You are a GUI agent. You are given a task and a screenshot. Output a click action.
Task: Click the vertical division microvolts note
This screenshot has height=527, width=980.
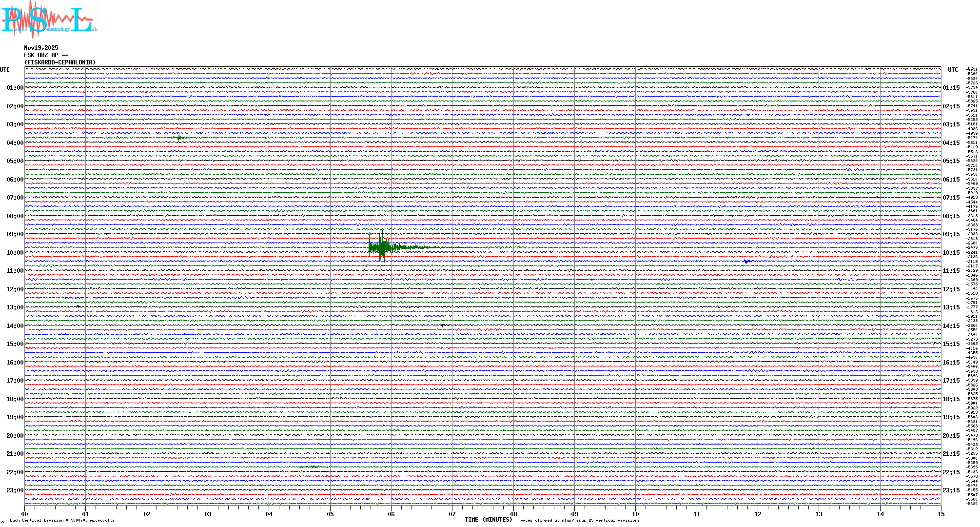62,520
